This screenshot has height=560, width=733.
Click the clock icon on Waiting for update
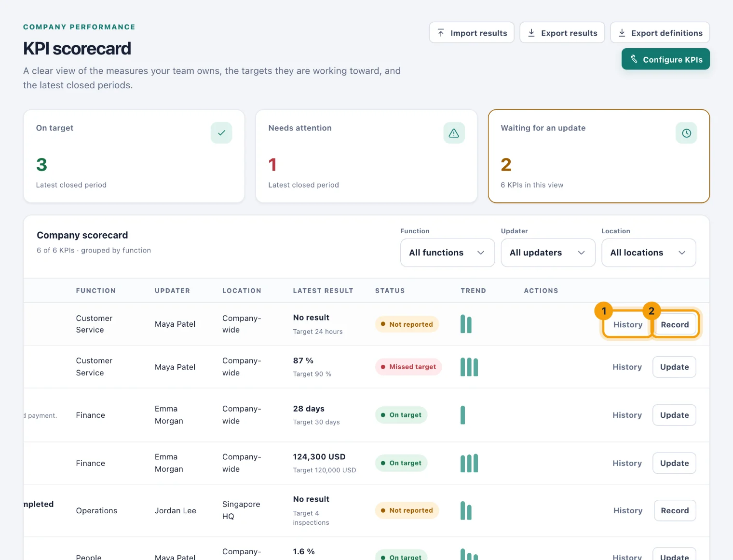point(686,133)
